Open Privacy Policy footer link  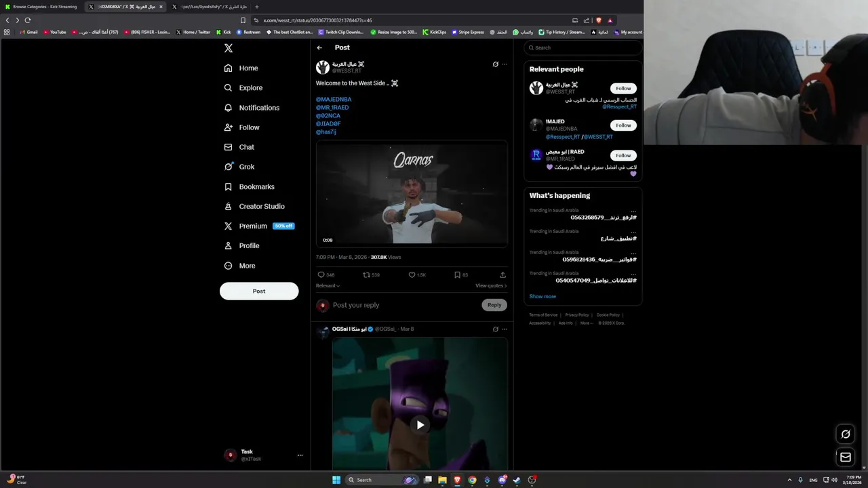pyautogui.click(x=577, y=314)
